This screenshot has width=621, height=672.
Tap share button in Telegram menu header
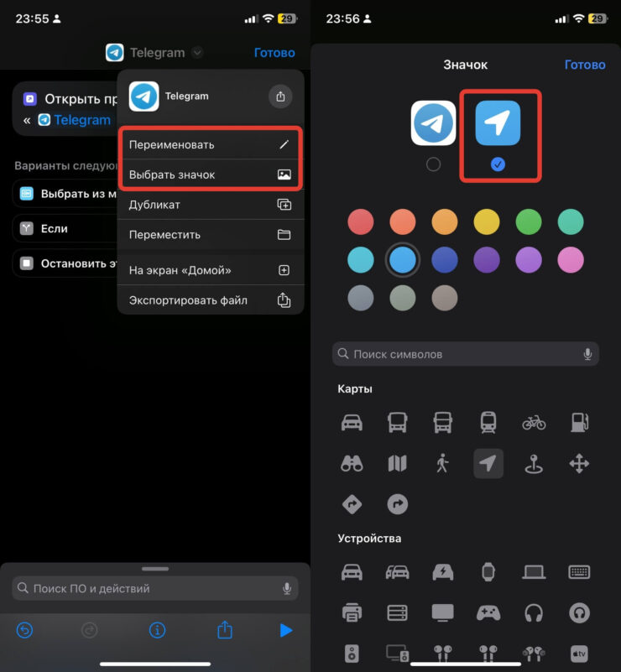281,96
